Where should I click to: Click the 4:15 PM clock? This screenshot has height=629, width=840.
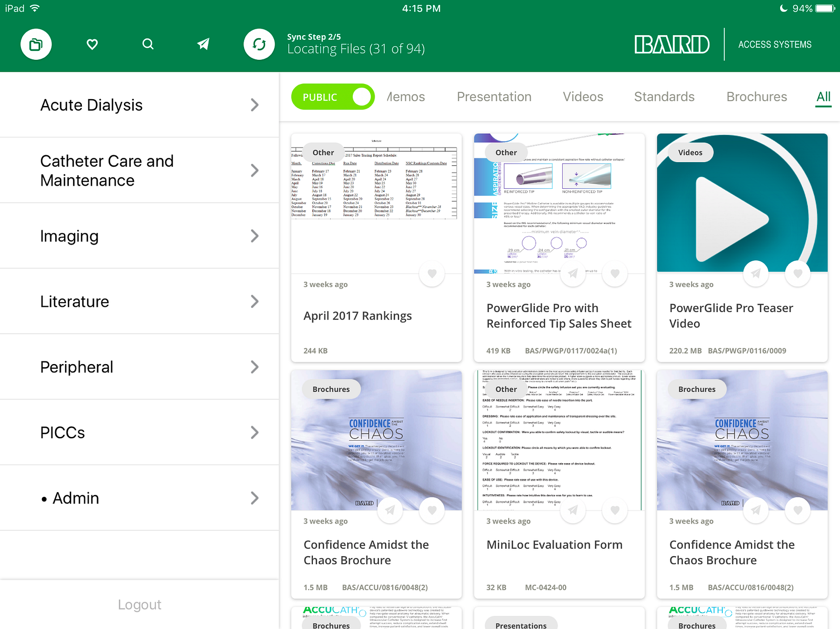click(421, 8)
